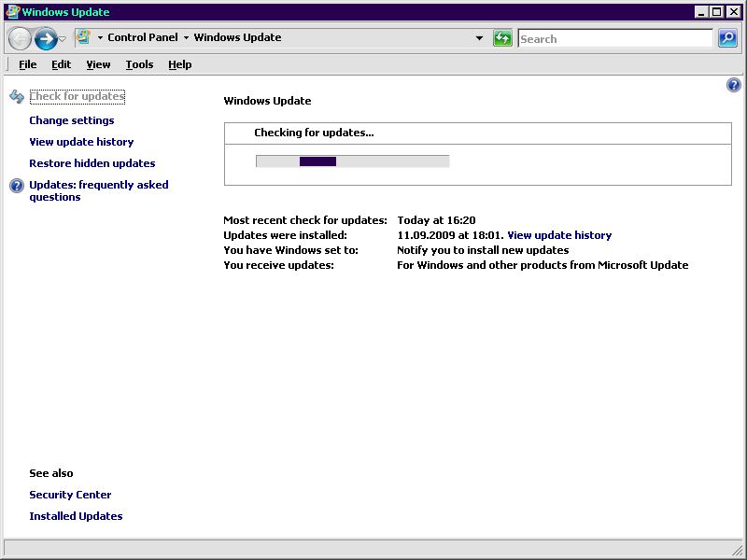Click the green Refresh icon beside the address bar
The width and height of the screenshot is (747, 560).
502,38
